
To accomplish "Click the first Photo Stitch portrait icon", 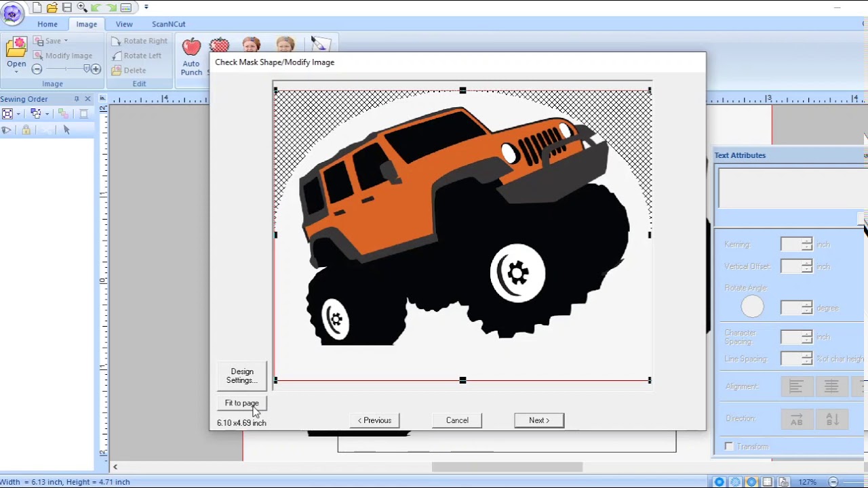I will point(251,45).
